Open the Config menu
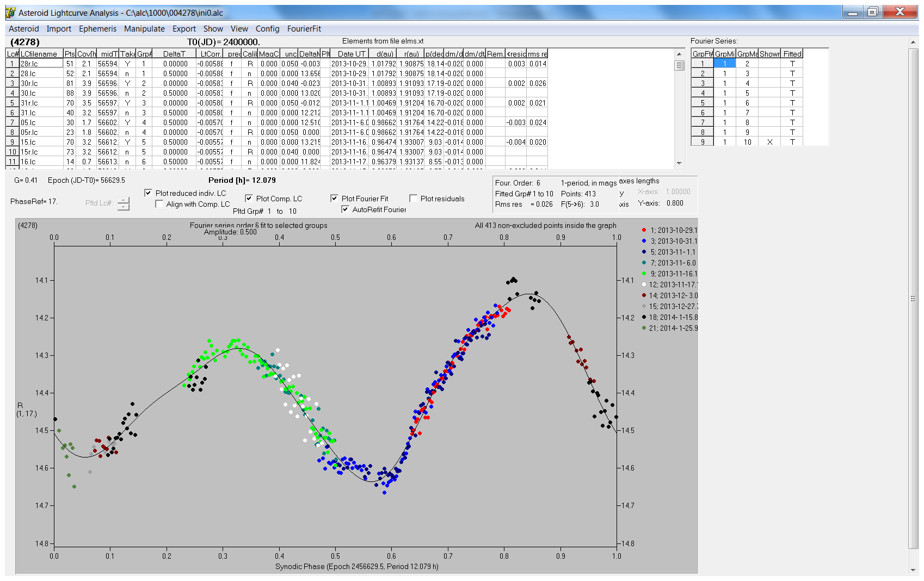This screenshot has width=924, height=581. point(267,29)
